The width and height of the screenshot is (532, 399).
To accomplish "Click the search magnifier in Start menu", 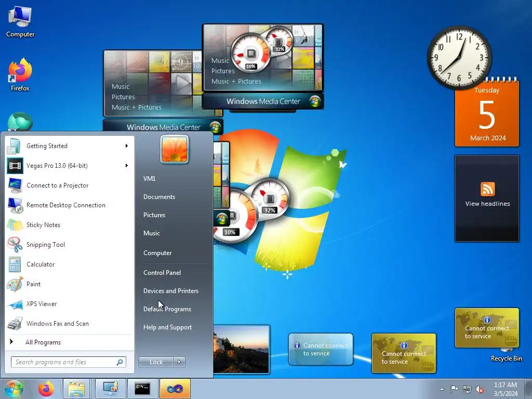I will pyautogui.click(x=120, y=362).
